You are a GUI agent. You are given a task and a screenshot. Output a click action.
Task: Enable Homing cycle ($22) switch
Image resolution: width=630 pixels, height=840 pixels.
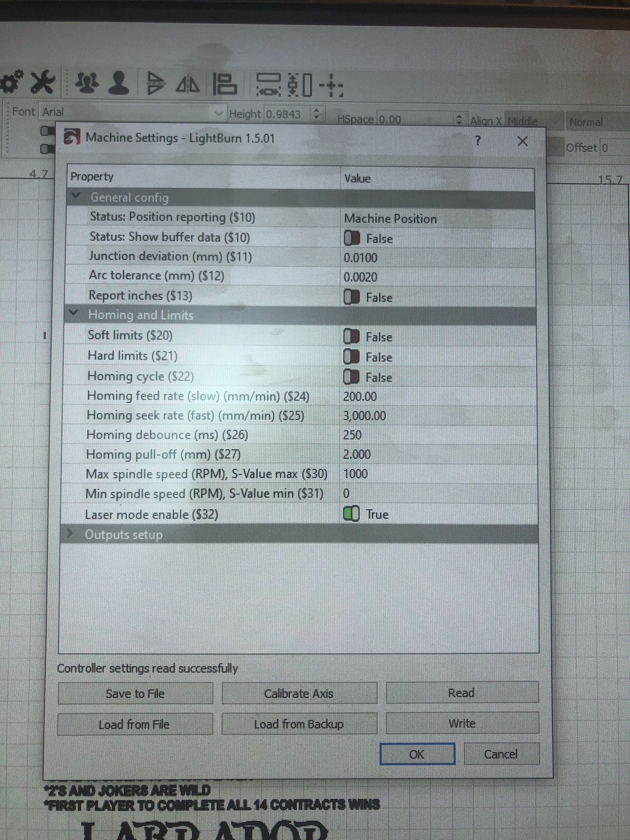pos(351,377)
